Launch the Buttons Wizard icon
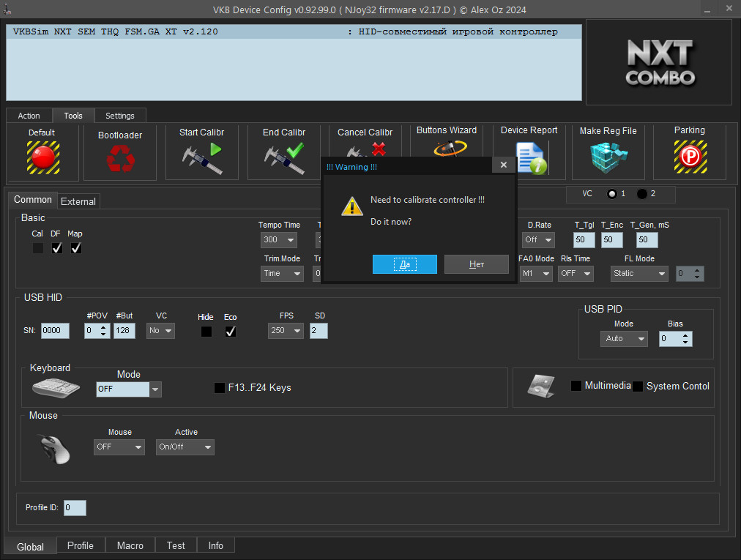This screenshot has width=741, height=560. point(450,148)
